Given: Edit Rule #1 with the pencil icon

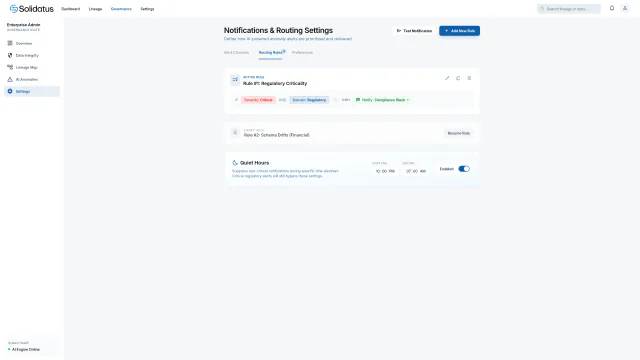Looking at the screenshot, I should pyautogui.click(x=447, y=78).
